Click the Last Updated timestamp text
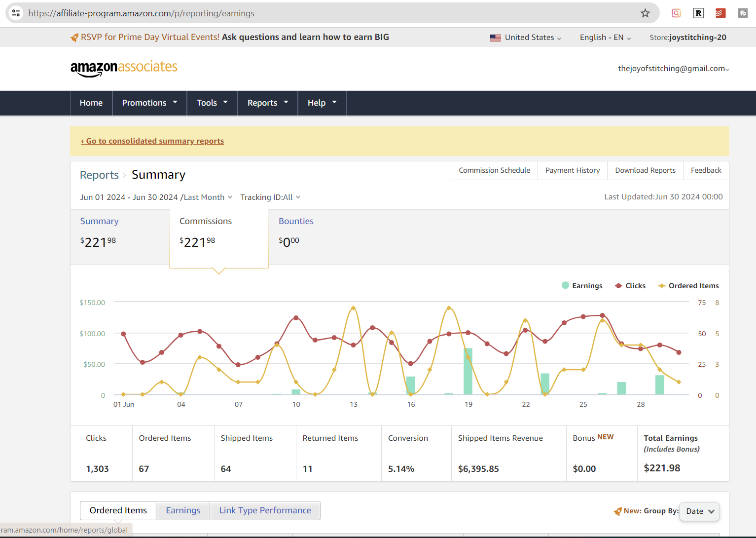The image size is (756, 538). point(663,197)
